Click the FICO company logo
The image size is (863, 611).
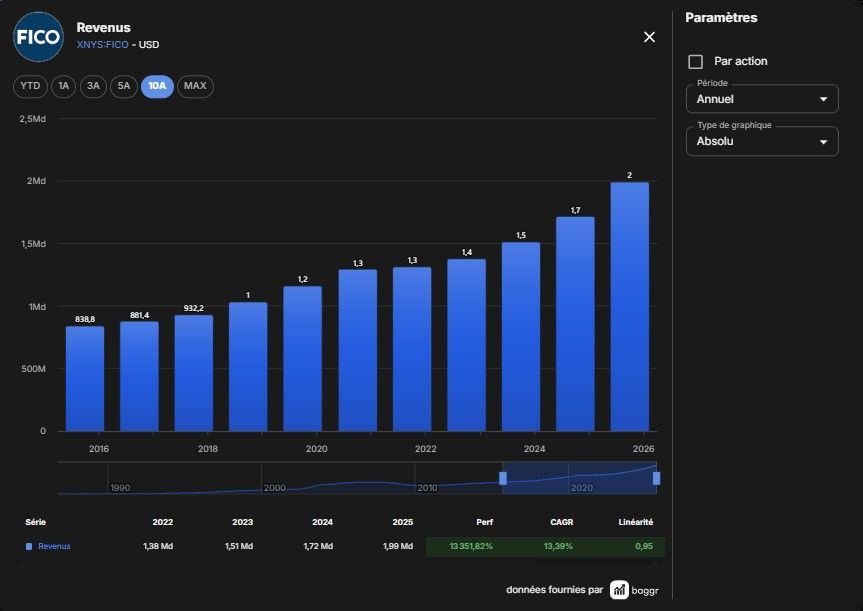[38, 37]
